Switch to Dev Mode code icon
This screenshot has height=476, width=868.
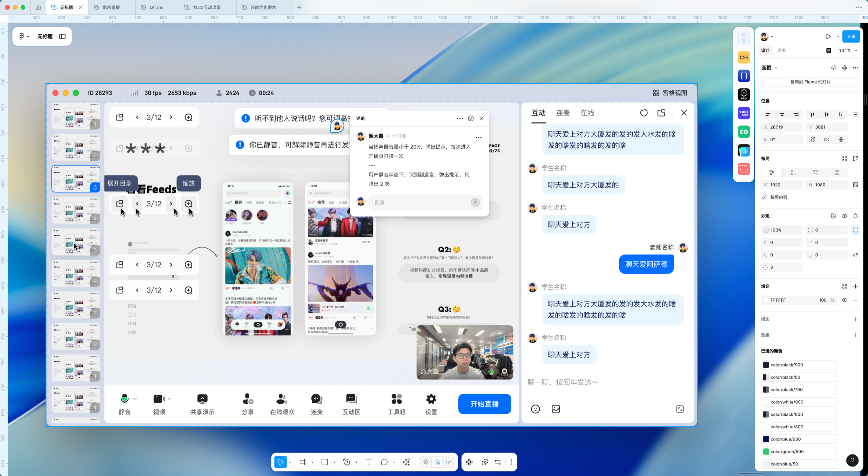449,462
